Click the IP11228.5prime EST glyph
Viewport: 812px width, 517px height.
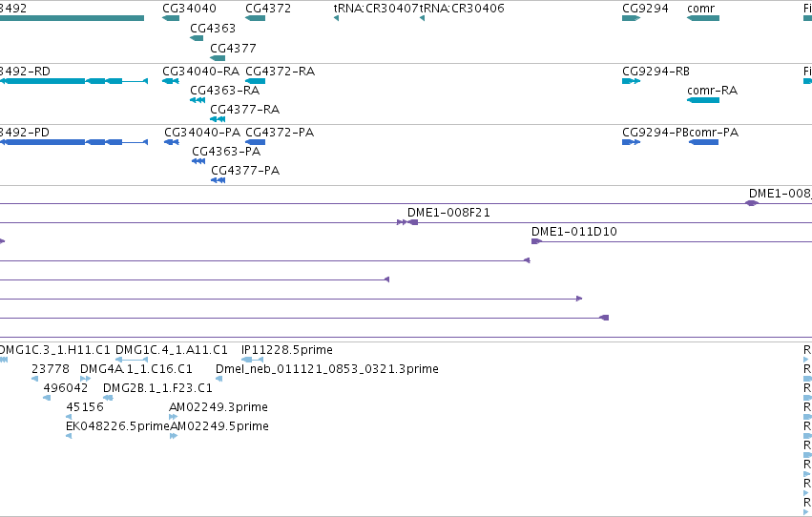tap(253, 360)
